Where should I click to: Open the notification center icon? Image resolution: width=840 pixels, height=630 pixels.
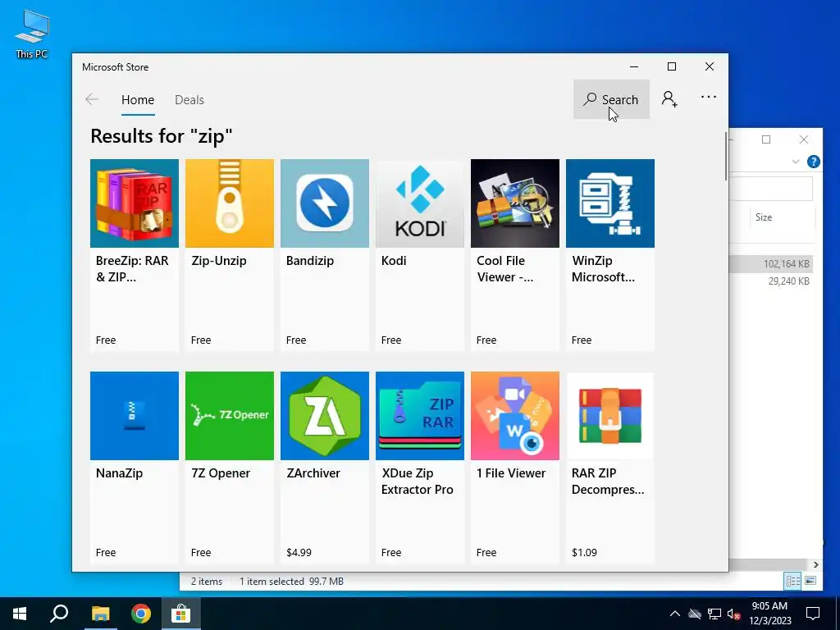point(813,614)
